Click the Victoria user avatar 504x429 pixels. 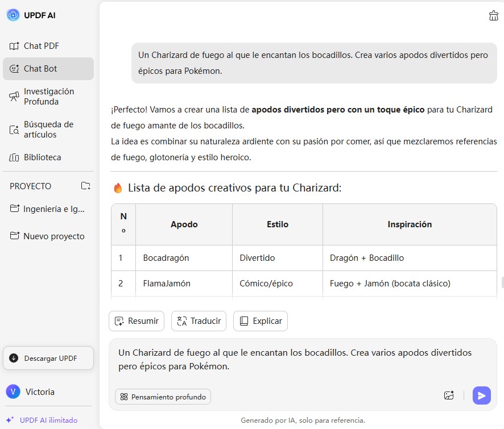[x=13, y=391]
